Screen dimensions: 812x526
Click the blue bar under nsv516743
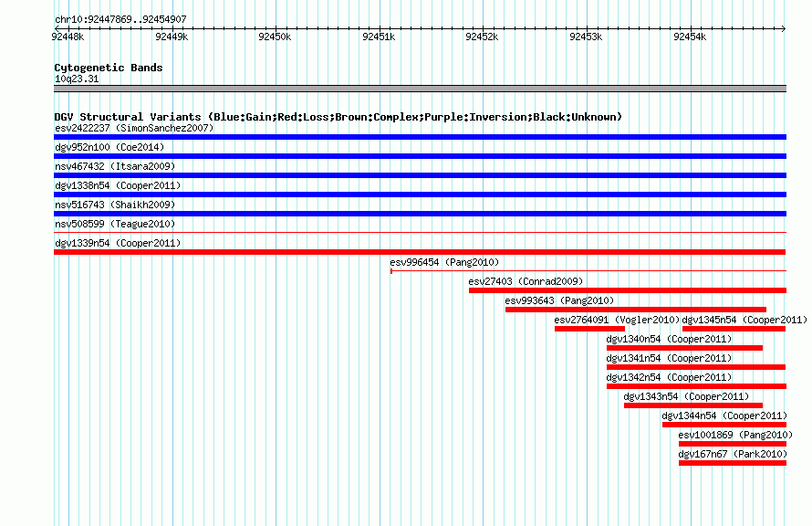tap(420, 214)
